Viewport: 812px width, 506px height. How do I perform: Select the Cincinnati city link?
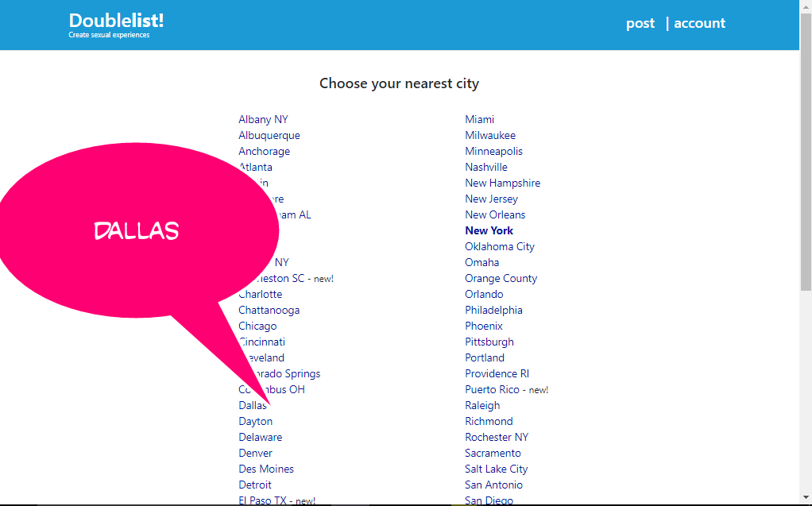coord(262,342)
